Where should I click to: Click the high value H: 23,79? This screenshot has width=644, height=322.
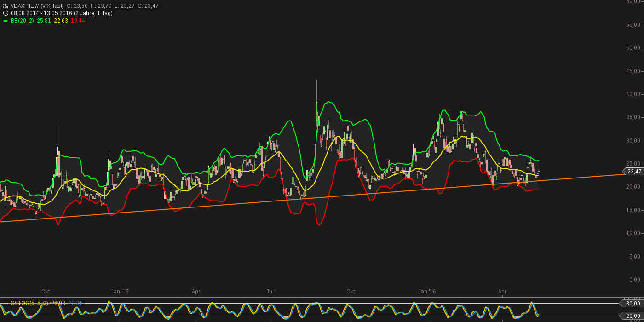(x=102, y=6)
